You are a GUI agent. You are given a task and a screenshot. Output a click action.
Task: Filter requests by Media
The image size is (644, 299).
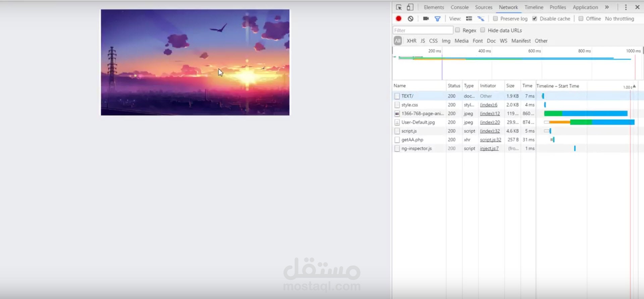(462, 41)
